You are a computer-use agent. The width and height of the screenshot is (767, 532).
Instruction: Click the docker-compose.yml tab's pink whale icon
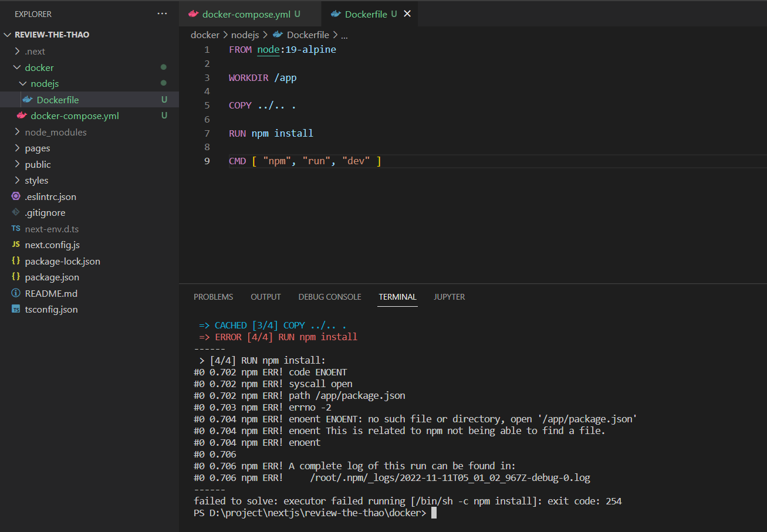(x=193, y=14)
